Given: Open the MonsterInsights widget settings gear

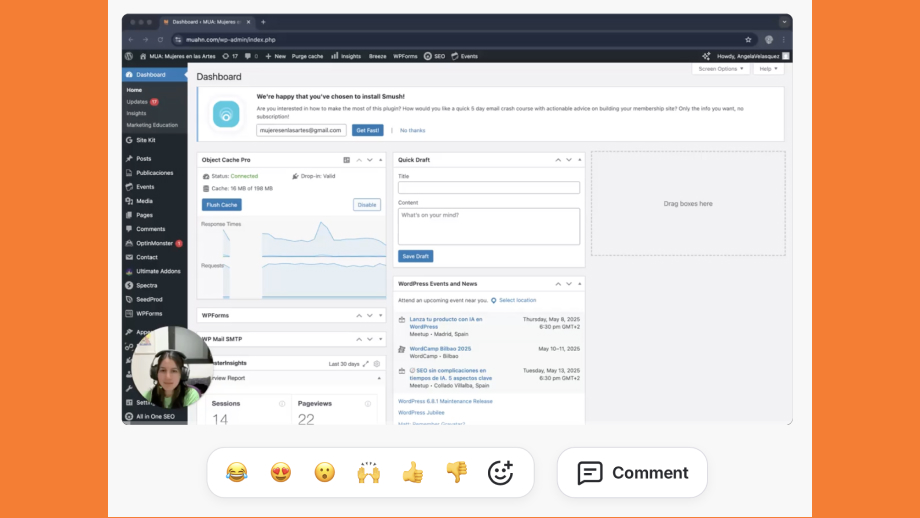Looking at the screenshot, I should click(x=377, y=364).
